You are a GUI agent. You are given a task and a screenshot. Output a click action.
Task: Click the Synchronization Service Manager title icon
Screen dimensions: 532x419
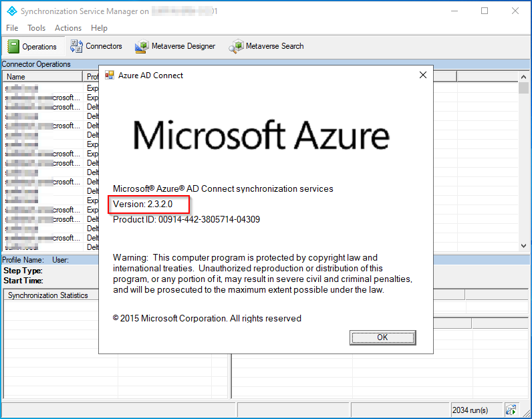[12, 11]
